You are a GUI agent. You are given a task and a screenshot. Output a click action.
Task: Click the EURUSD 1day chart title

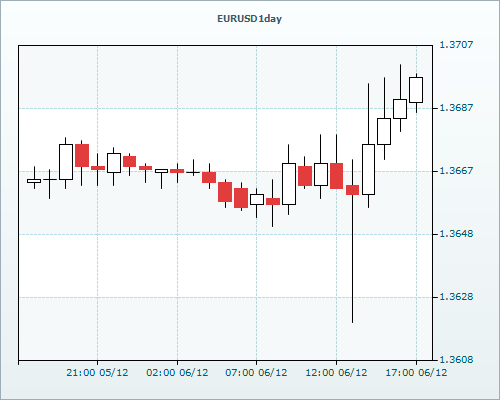coord(249,19)
